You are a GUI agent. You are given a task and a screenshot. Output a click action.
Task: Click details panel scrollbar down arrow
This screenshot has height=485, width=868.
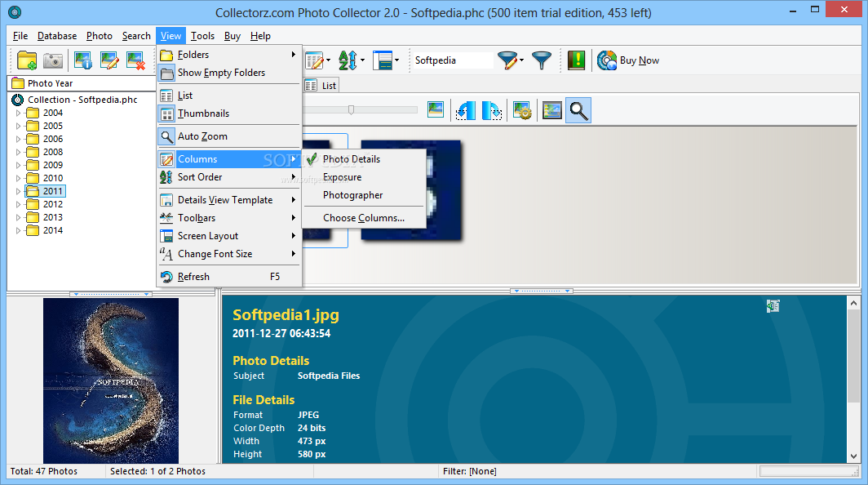point(853,456)
